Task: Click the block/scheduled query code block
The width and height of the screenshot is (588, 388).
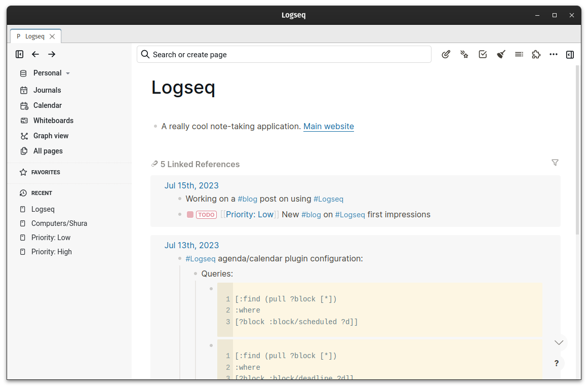Action: coord(380,310)
